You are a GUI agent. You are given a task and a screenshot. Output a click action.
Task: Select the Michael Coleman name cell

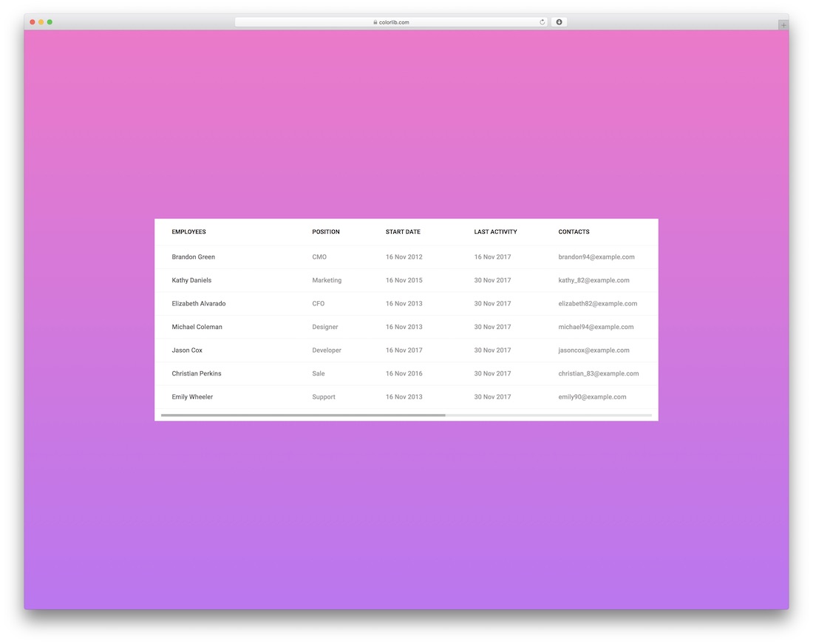pos(197,328)
